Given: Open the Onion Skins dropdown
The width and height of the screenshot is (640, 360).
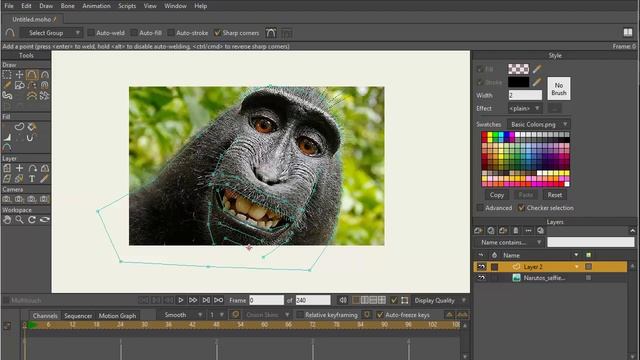Looking at the screenshot, I should pos(267,315).
